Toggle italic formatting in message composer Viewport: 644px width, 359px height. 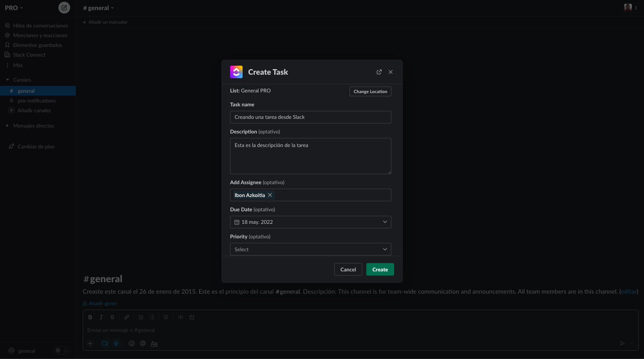click(x=101, y=317)
